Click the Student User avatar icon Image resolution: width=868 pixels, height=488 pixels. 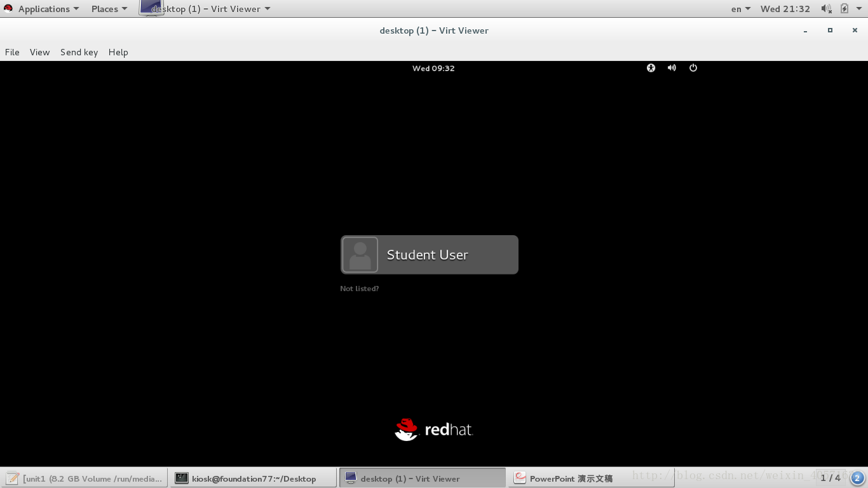[360, 255]
